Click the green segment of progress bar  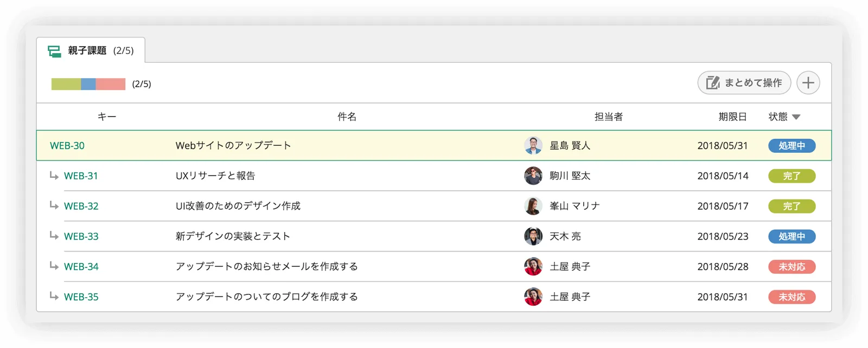coord(66,84)
